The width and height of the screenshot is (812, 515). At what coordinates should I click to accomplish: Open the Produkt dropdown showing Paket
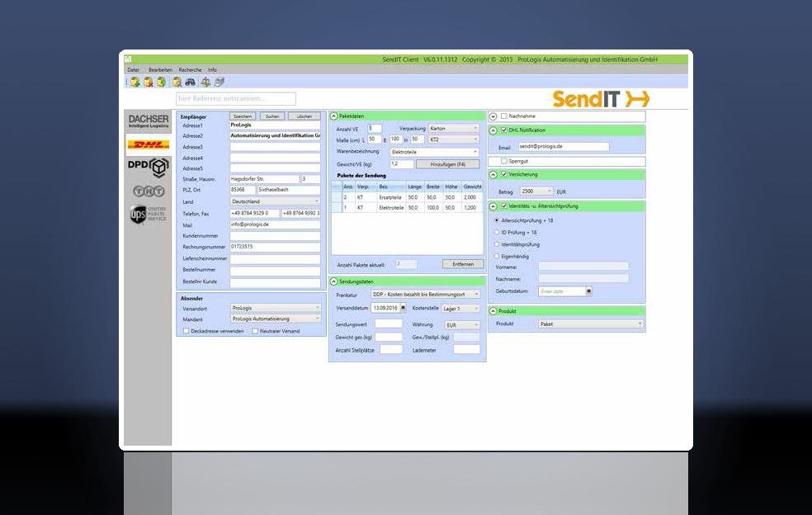click(591, 324)
